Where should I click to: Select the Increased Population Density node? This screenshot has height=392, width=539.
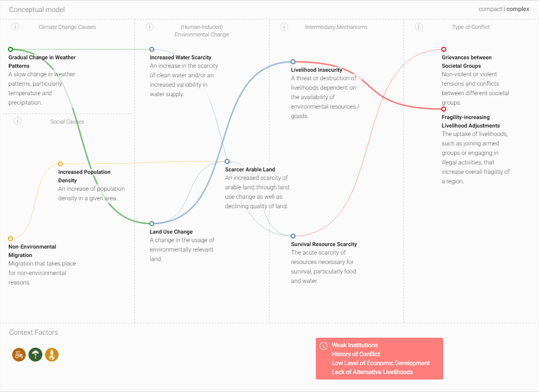click(x=60, y=164)
